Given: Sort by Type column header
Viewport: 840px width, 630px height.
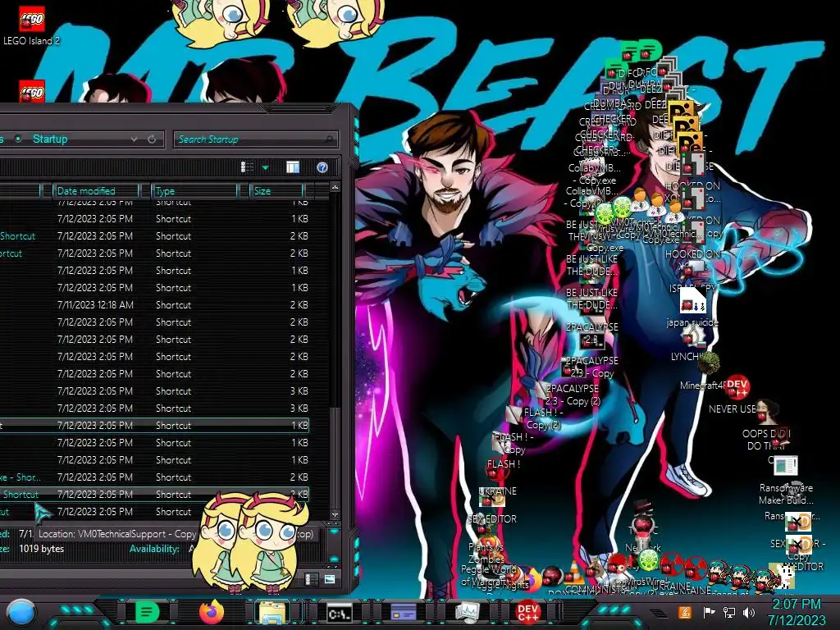Looking at the screenshot, I should (x=195, y=190).
